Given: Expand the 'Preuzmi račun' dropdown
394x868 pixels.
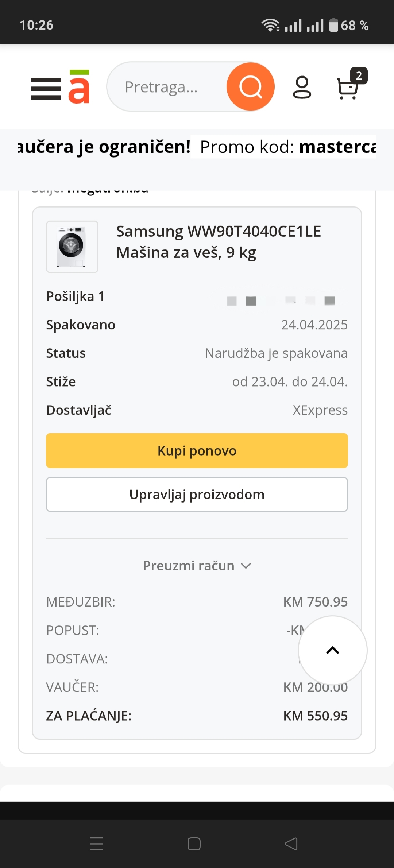Looking at the screenshot, I should point(197,566).
